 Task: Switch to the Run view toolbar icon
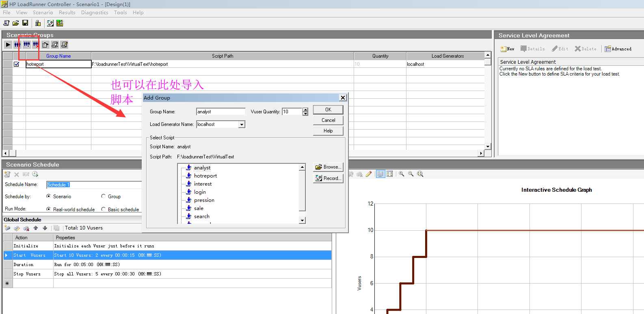tap(60, 23)
